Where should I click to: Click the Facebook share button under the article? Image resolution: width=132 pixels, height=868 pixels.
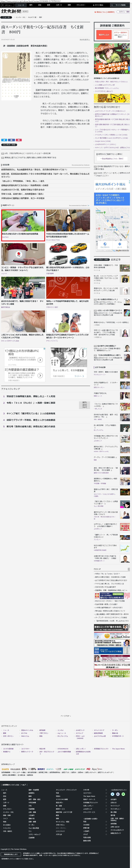[x=11, y=140]
